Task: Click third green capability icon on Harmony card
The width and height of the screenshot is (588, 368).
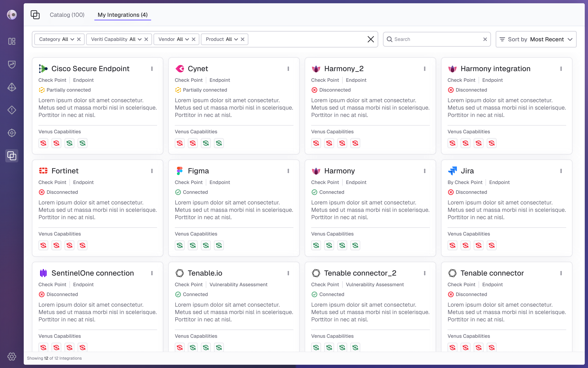Action: pos(342,245)
